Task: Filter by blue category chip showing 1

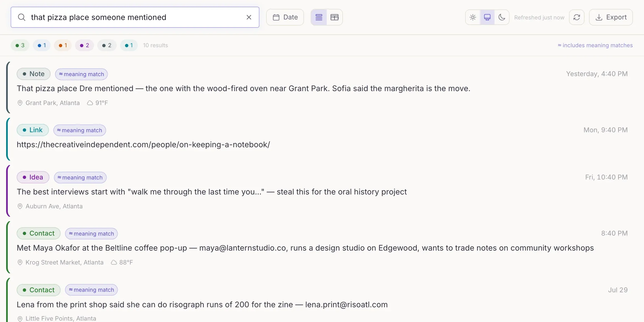Action: pos(42,45)
